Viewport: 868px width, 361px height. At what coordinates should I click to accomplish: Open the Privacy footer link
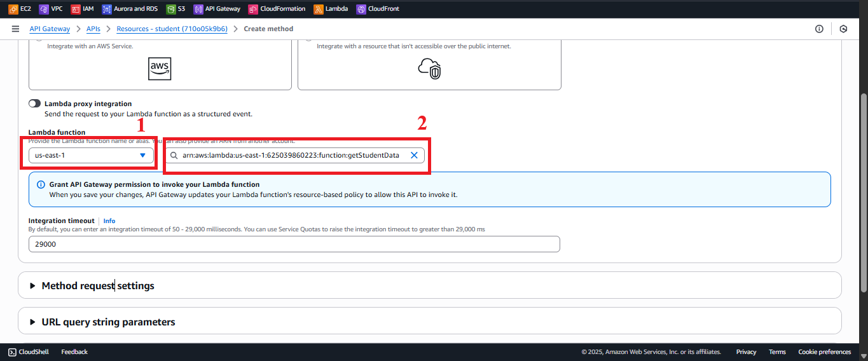746,351
